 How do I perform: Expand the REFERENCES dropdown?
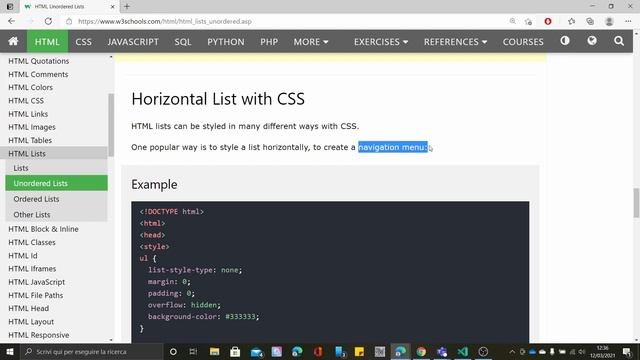tap(455, 42)
